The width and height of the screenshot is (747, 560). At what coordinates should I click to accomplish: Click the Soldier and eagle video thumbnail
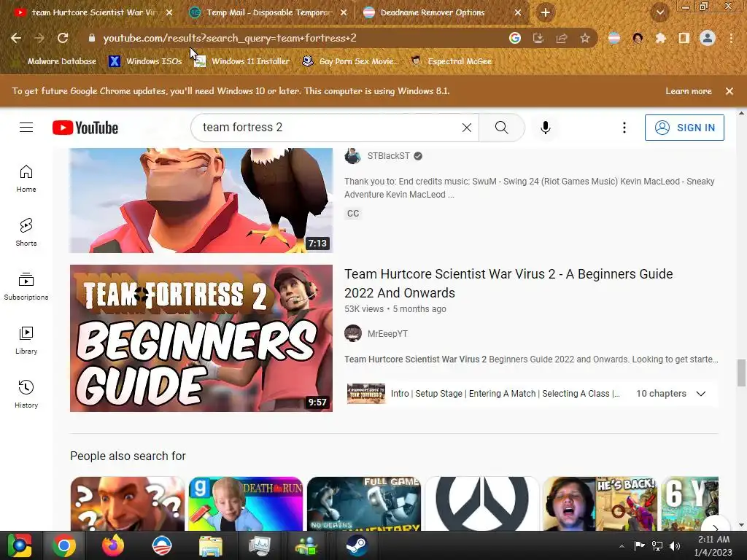pyautogui.click(x=201, y=200)
